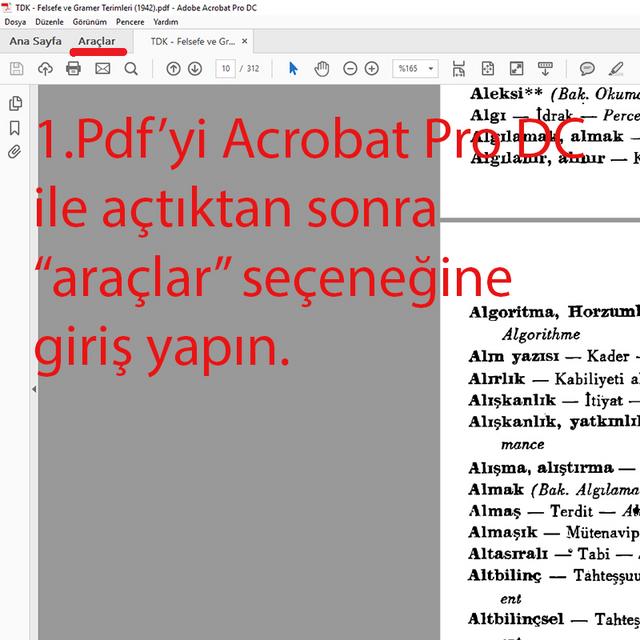Screen dimensions: 640x640
Task: Open the Düzenle menu
Action: click(49, 22)
